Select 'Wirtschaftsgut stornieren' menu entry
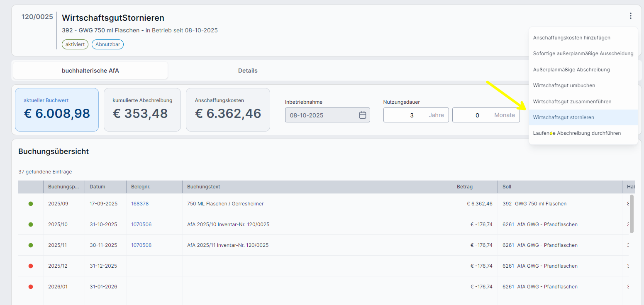Image resolution: width=644 pixels, height=305 pixels. (563, 117)
